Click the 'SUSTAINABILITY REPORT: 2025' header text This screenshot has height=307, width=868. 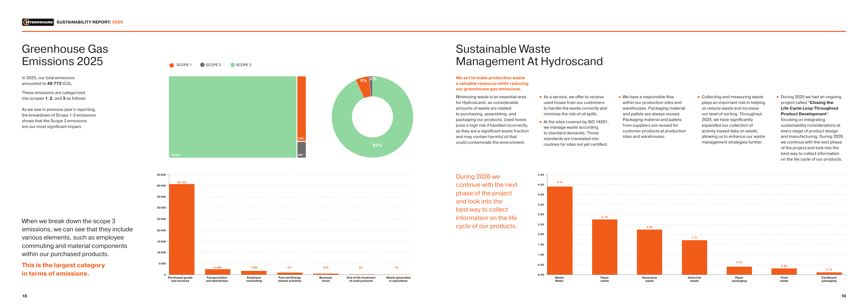click(90, 22)
